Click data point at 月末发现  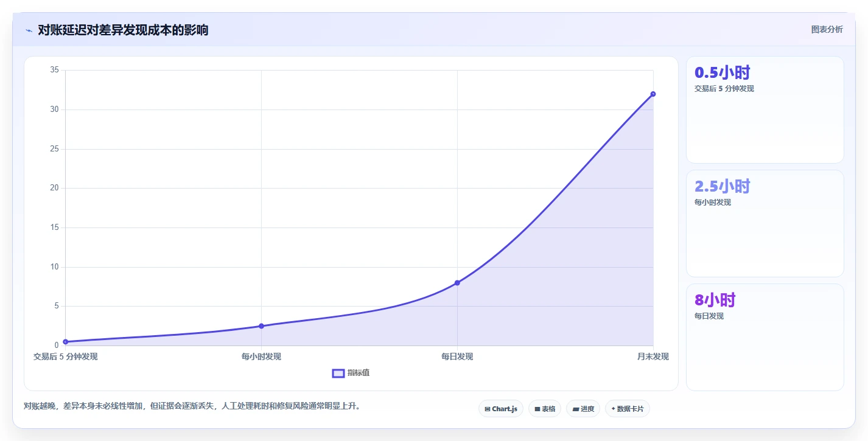653,94
